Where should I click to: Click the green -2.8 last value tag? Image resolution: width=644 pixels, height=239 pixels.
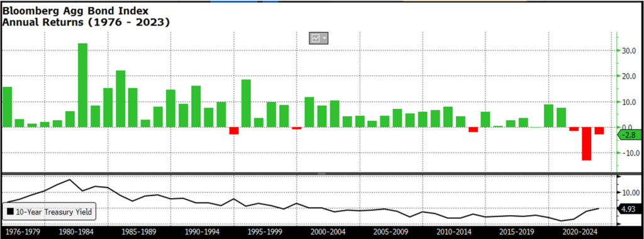click(629, 135)
